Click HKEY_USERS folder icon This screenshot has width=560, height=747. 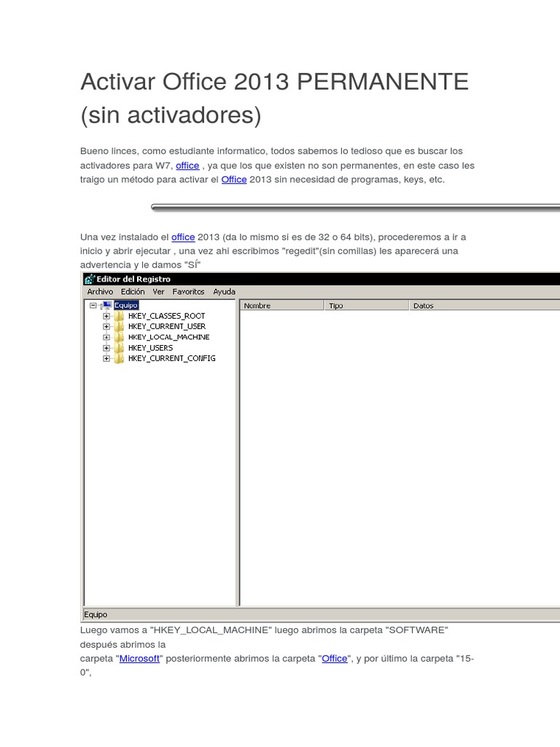119,348
